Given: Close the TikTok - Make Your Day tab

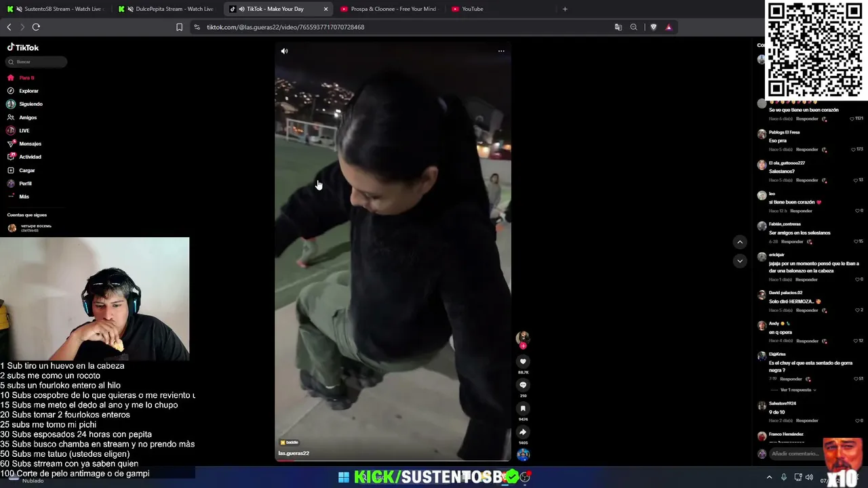Looking at the screenshot, I should pos(325,9).
